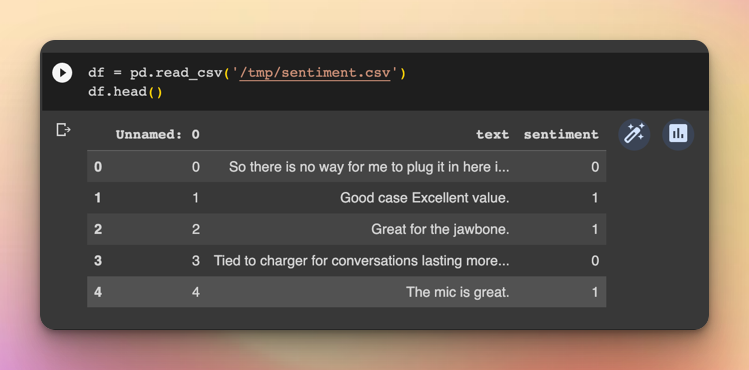Screen dimensions: 749x370
Task: Click the 'text' column header
Action: click(x=492, y=135)
